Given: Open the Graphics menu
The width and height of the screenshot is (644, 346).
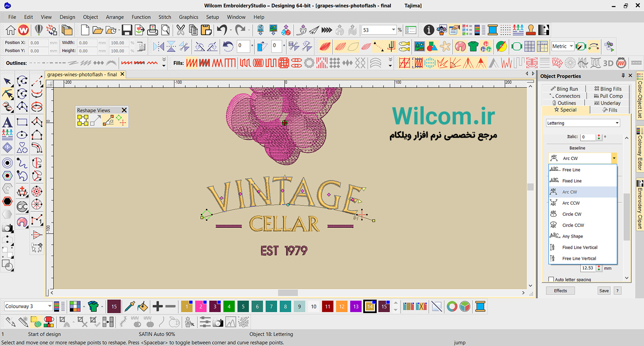Looking at the screenshot, I should click(188, 17).
